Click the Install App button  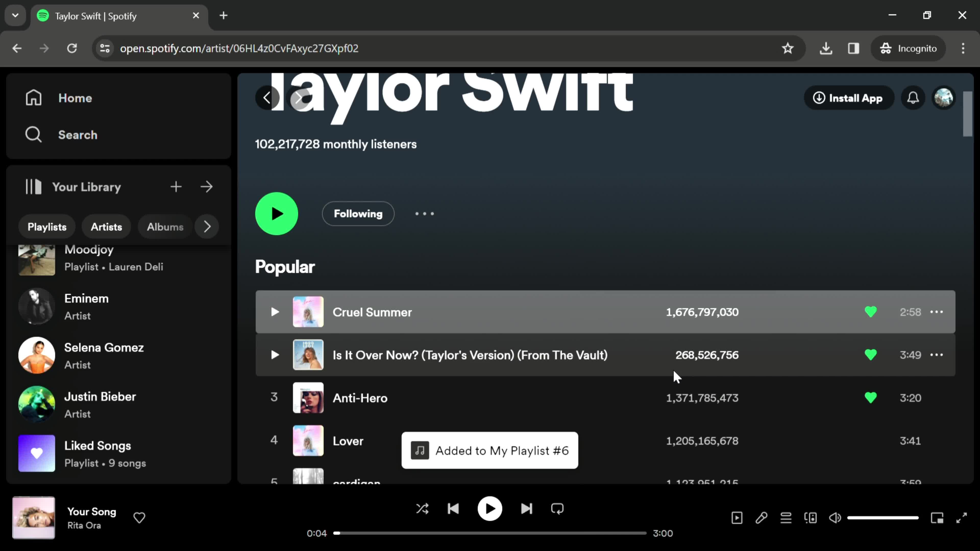(848, 98)
